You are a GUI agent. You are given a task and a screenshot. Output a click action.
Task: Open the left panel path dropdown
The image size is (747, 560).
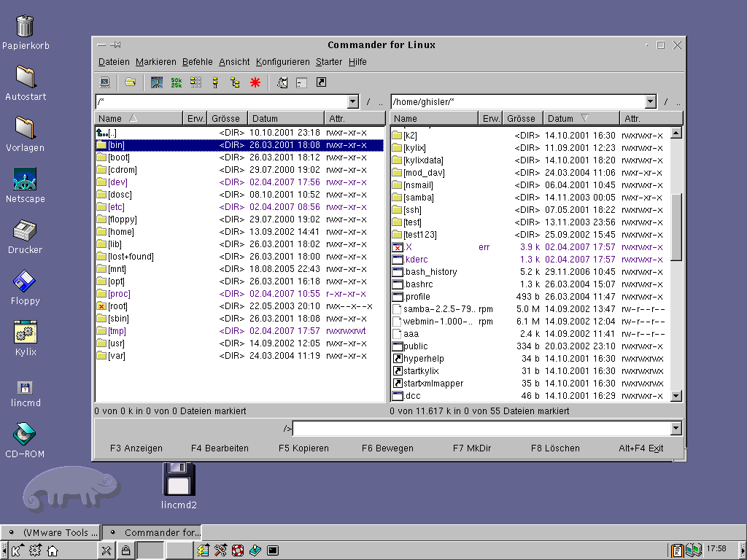coord(353,101)
